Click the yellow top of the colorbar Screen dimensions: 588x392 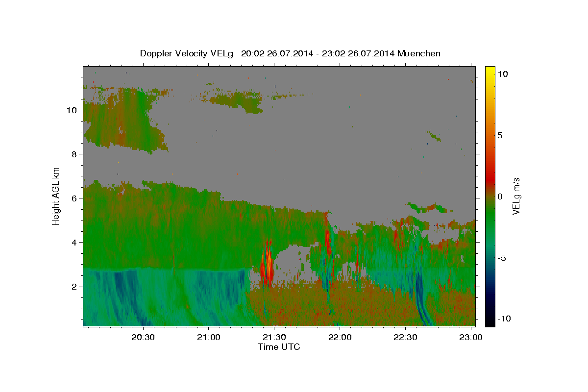click(x=490, y=71)
